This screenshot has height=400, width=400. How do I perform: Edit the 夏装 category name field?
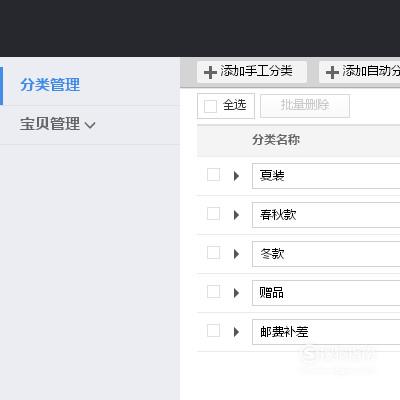point(326,176)
